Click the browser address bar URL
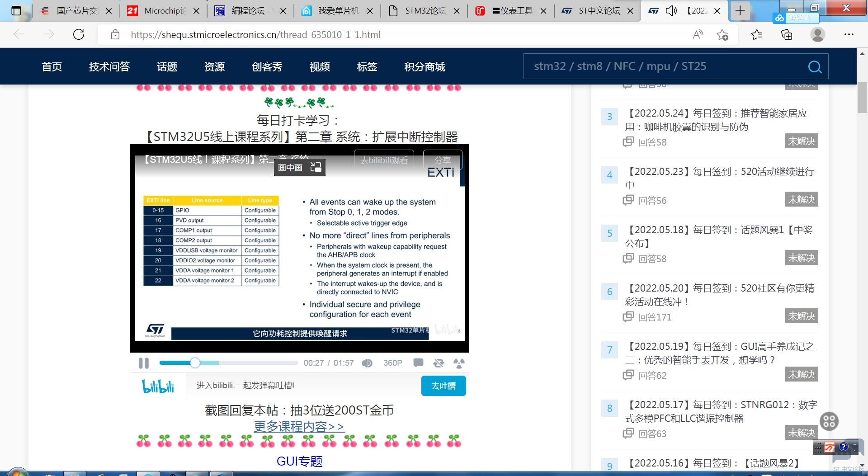 (x=256, y=34)
